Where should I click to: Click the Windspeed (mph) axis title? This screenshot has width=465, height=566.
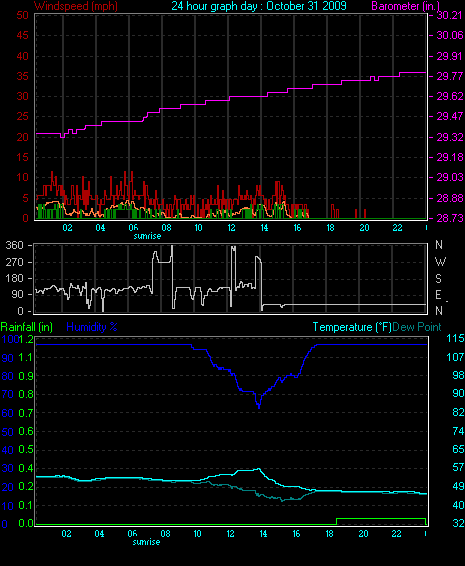tap(76, 6)
